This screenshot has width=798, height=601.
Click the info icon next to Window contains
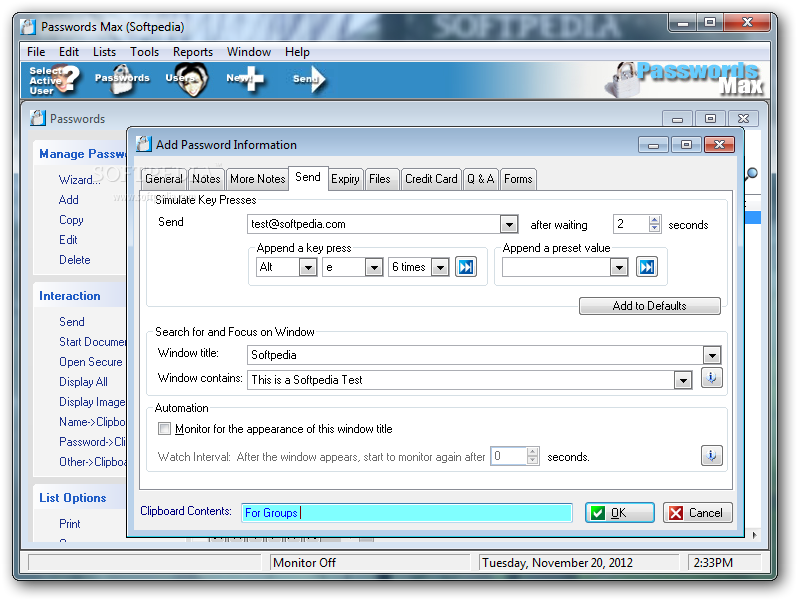coord(711,378)
